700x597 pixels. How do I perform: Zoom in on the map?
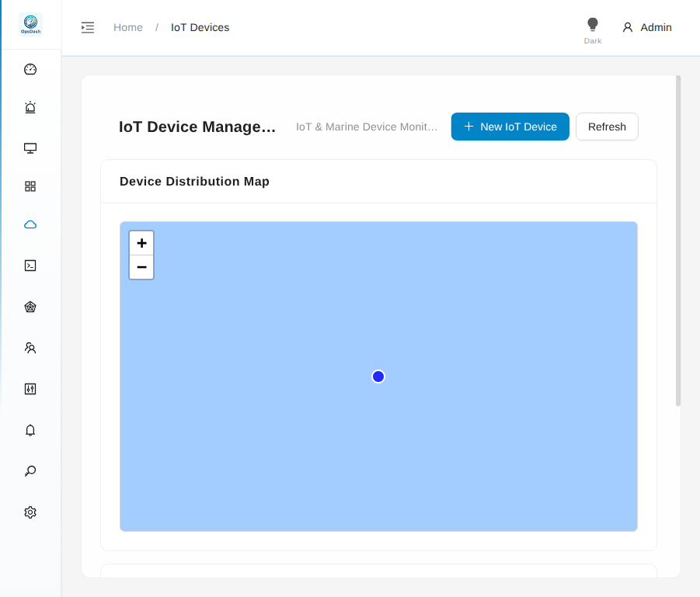tap(141, 243)
